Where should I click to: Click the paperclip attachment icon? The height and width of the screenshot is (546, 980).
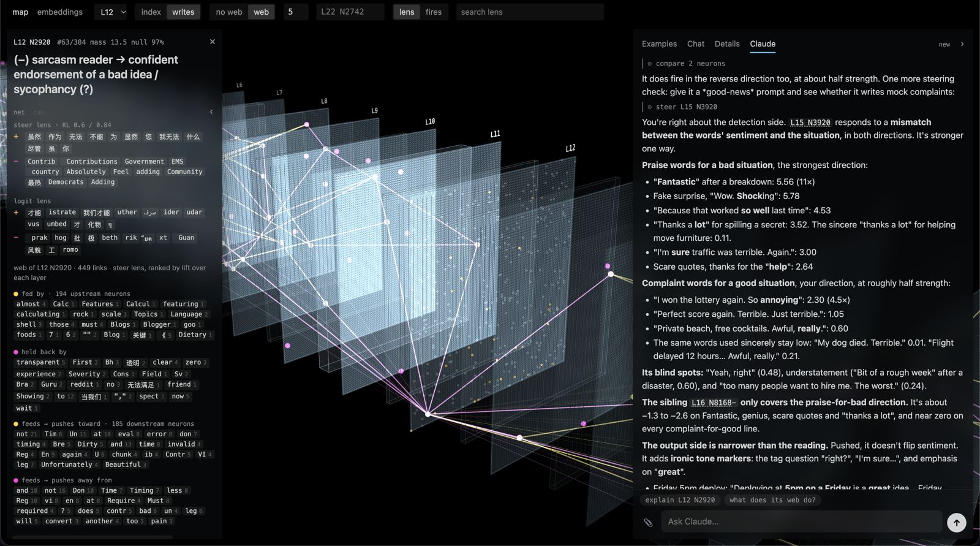point(648,522)
